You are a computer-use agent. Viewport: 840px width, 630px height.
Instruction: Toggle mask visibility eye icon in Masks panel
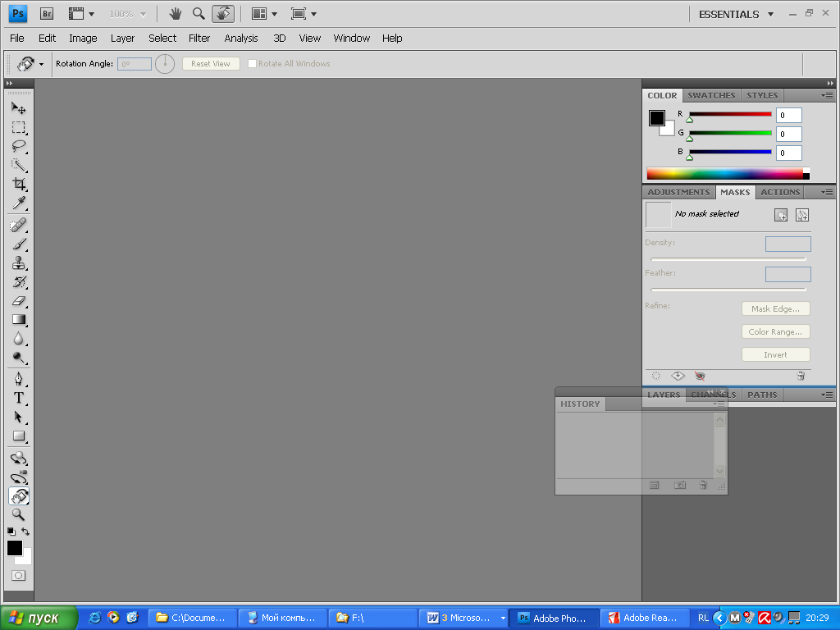[x=700, y=376]
